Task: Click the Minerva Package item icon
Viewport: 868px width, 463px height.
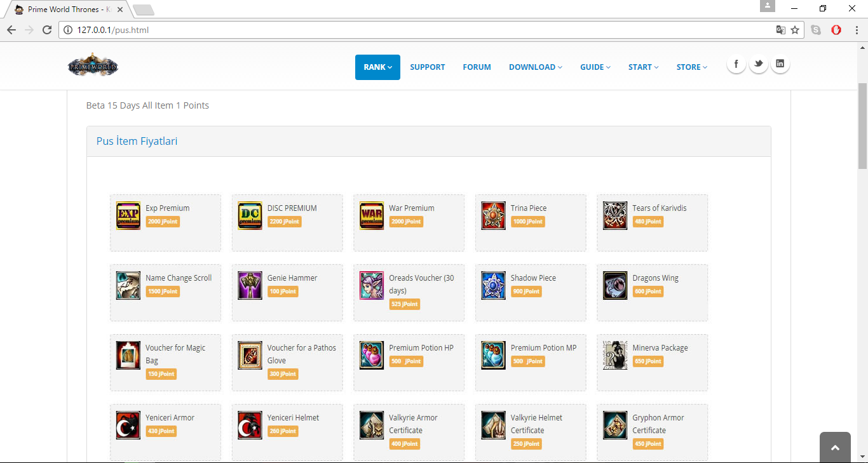Action: tap(615, 355)
